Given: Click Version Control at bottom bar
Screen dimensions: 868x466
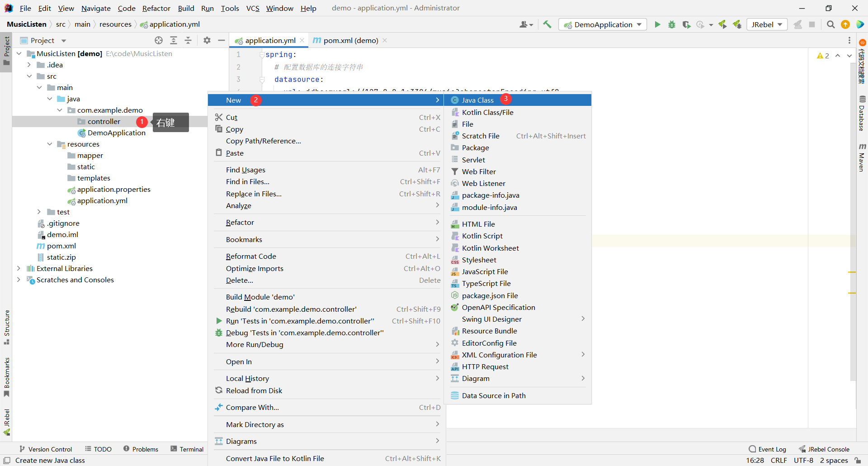Looking at the screenshot, I should [45, 449].
